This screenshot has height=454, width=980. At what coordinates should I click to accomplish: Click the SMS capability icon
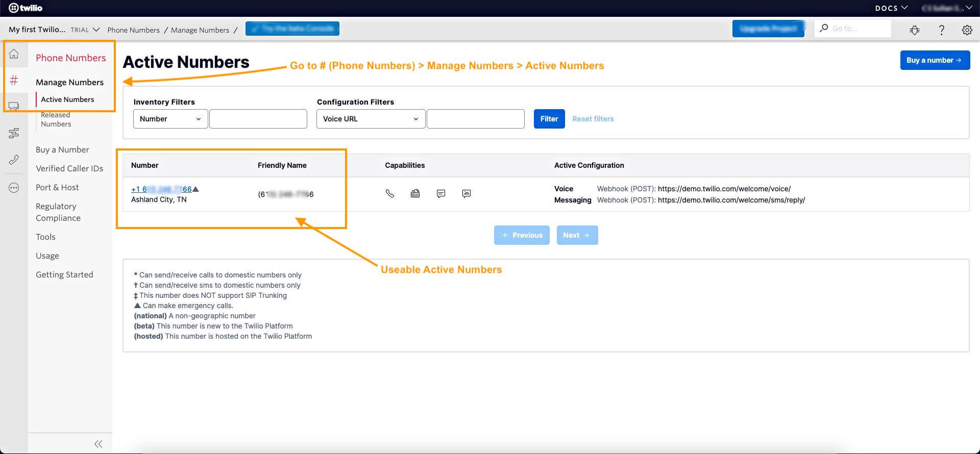click(441, 193)
